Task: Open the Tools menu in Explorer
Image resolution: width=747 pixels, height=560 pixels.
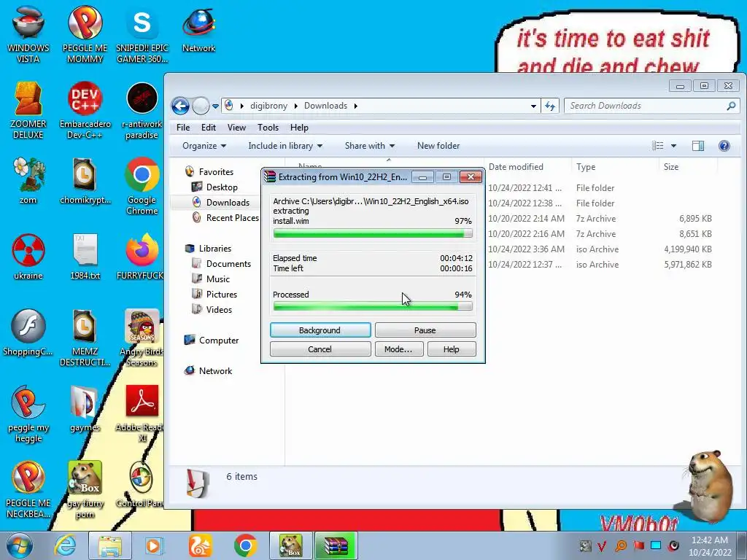Action: [268, 128]
